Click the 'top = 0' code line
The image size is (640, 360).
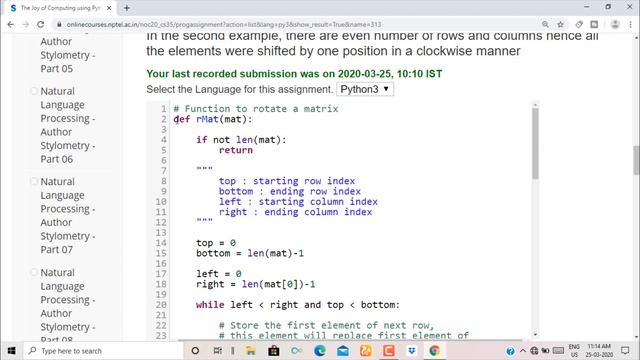tap(216, 243)
